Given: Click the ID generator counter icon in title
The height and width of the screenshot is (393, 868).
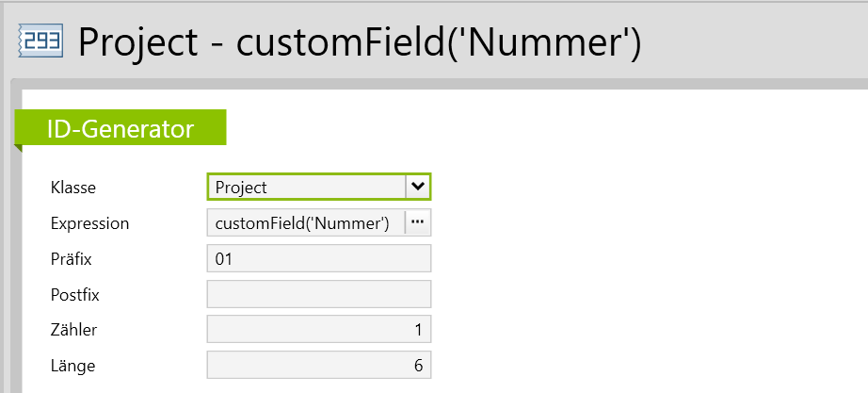Looking at the screenshot, I should pos(40,42).
